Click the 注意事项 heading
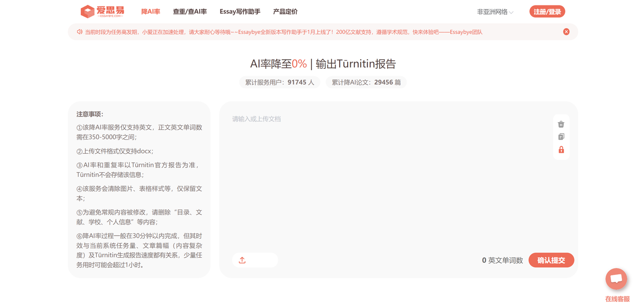This screenshot has width=644, height=304. tap(90, 114)
